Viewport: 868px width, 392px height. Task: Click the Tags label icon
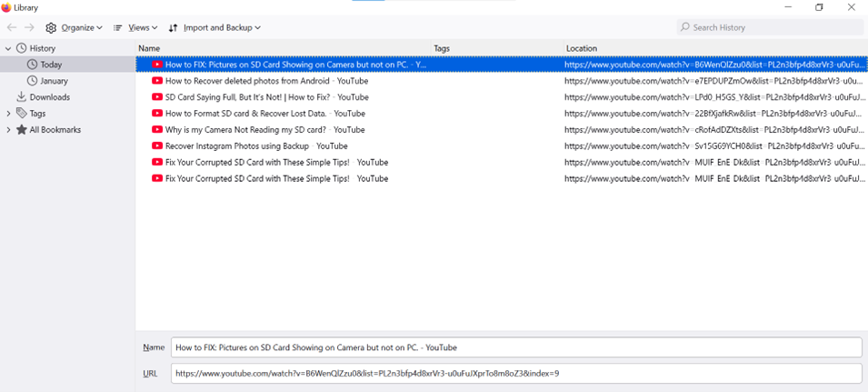click(22, 114)
